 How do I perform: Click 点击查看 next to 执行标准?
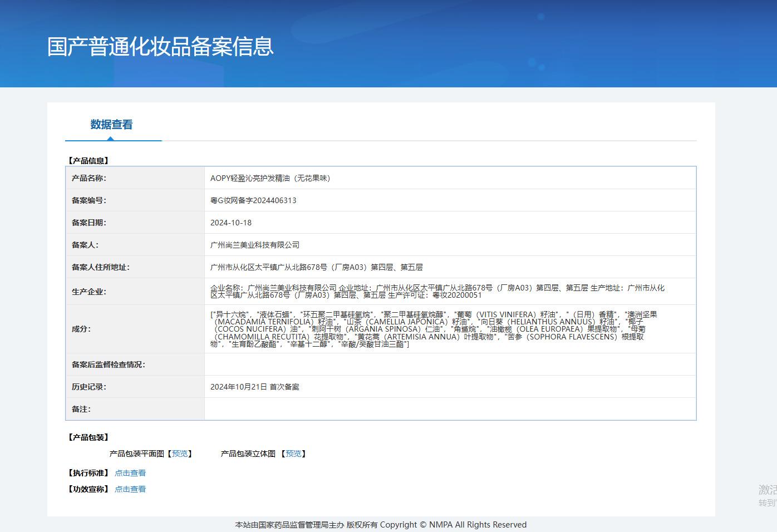pos(130,473)
